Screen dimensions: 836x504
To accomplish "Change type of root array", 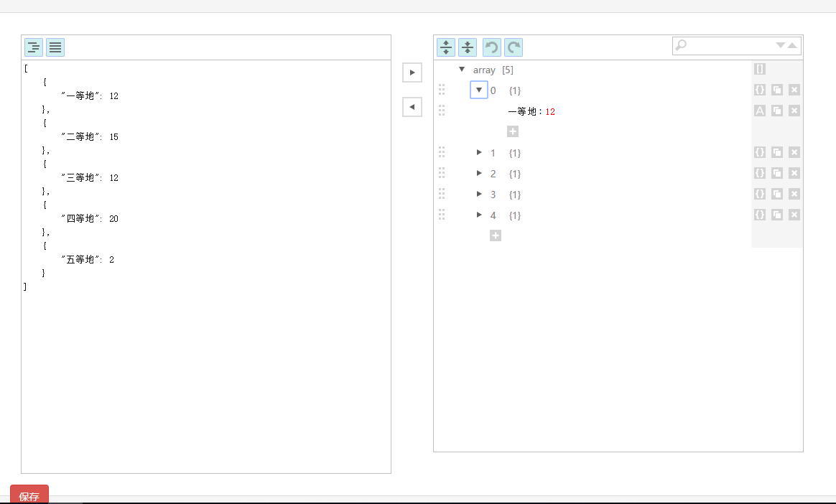I will [760, 69].
